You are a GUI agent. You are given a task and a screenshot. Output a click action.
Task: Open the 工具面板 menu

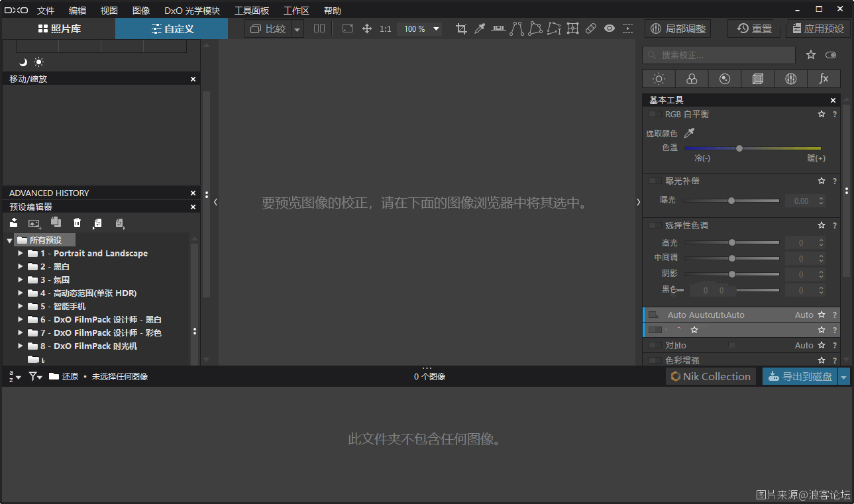click(x=252, y=11)
